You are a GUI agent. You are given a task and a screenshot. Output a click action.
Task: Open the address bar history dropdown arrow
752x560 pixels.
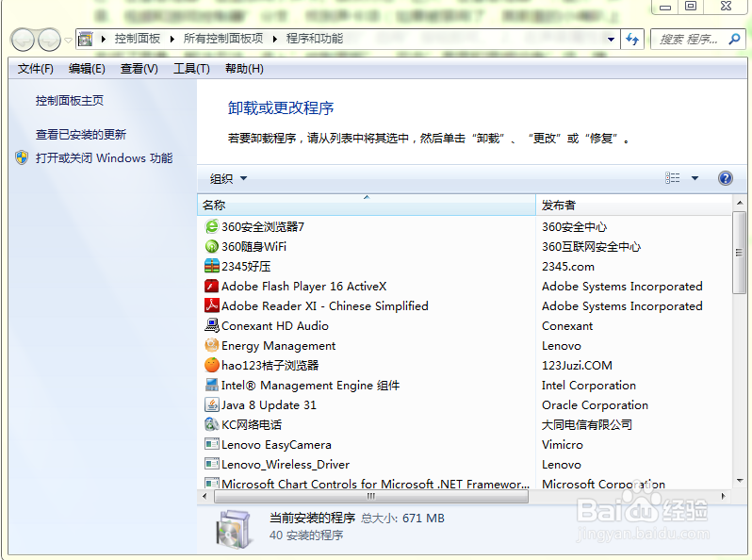(611, 39)
